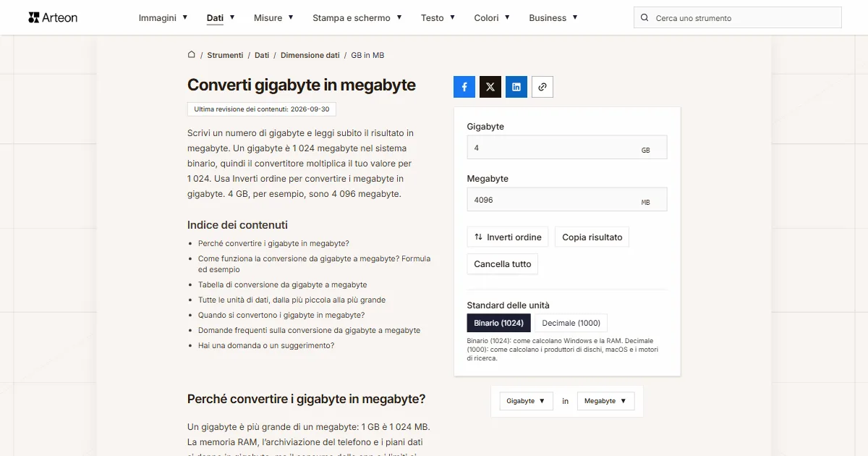Viewport: 868px width, 456px height.
Task: Expand the Business menu
Action: [553, 17]
